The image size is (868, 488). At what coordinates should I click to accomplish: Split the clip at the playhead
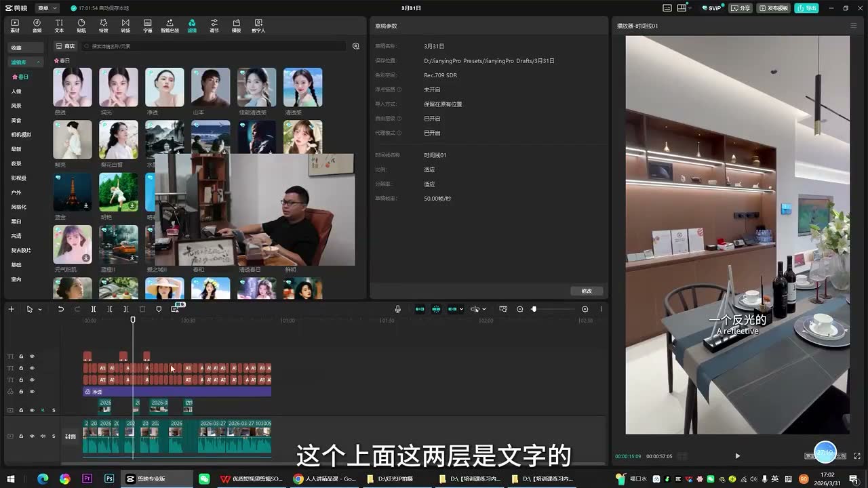(x=94, y=309)
